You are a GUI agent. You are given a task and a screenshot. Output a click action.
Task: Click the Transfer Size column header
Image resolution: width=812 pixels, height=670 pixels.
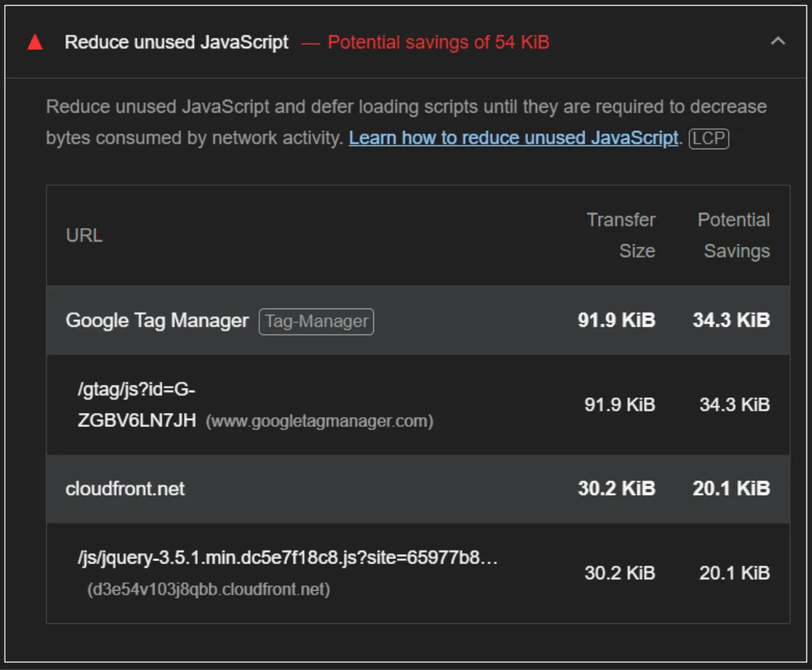621,236
